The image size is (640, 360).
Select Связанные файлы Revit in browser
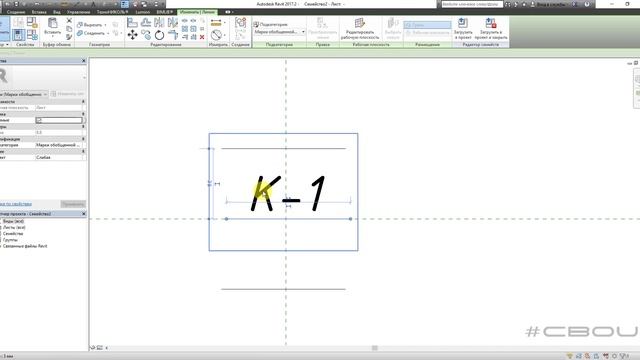click(25, 246)
